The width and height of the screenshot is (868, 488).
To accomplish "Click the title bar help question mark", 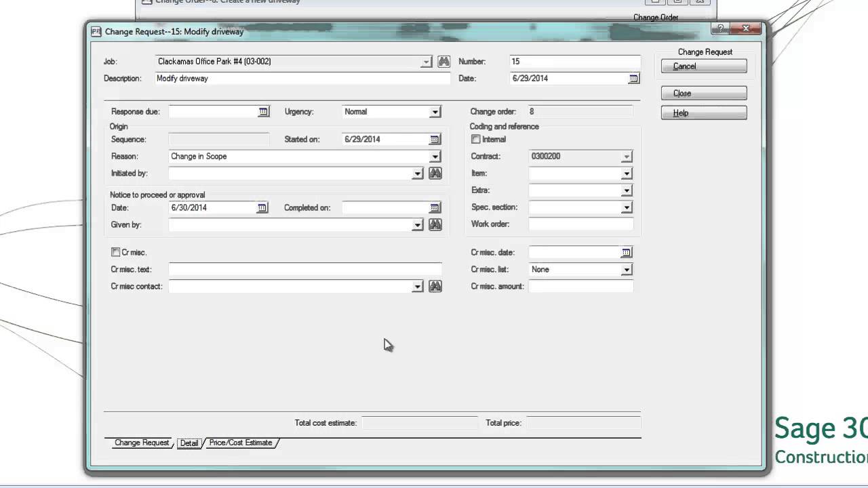I will pyautogui.click(x=720, y=28).
